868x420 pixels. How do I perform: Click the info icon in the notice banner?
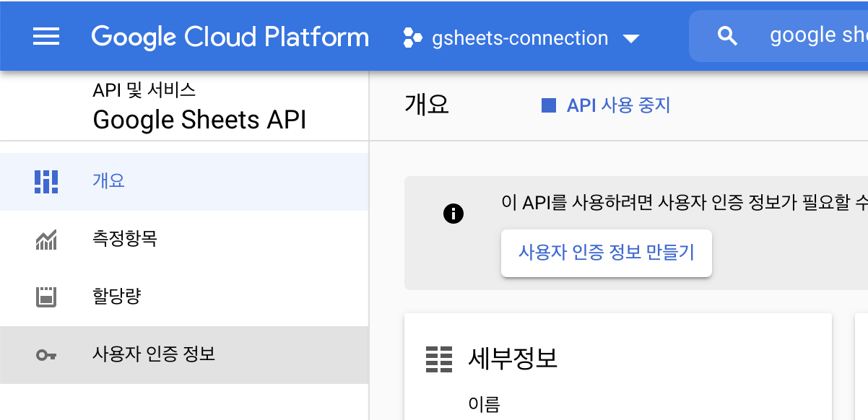pyautogui.click(x=453, y=213)
